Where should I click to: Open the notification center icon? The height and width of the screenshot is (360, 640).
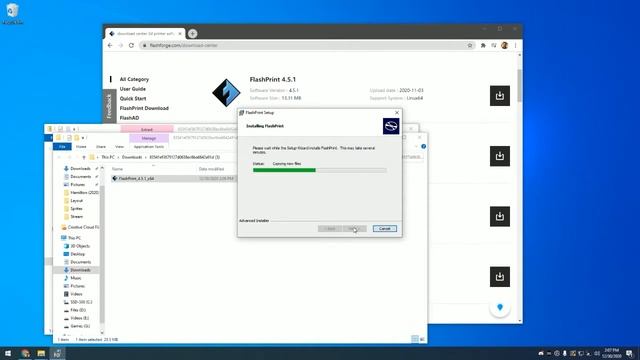pyautogui.click(x=629, y=353)
